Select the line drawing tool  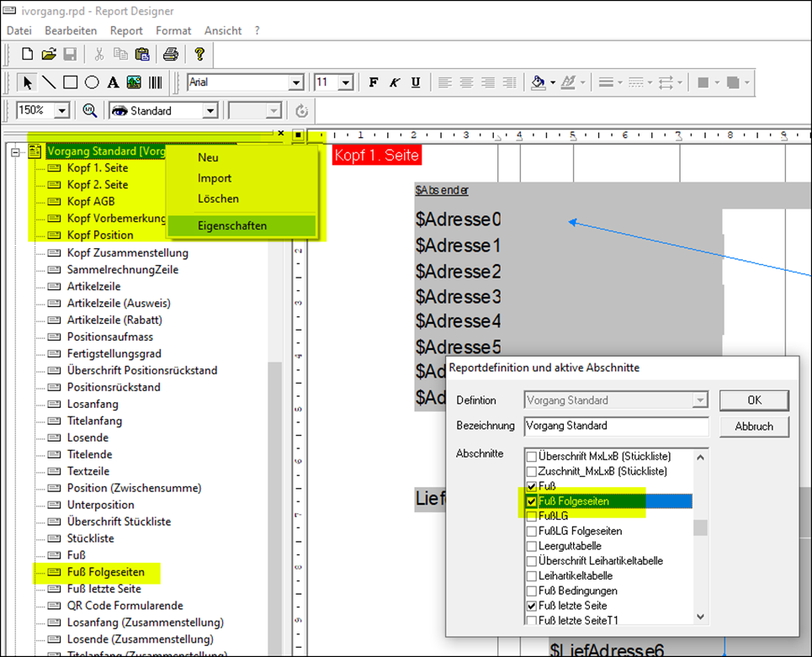tap(49, 82)
